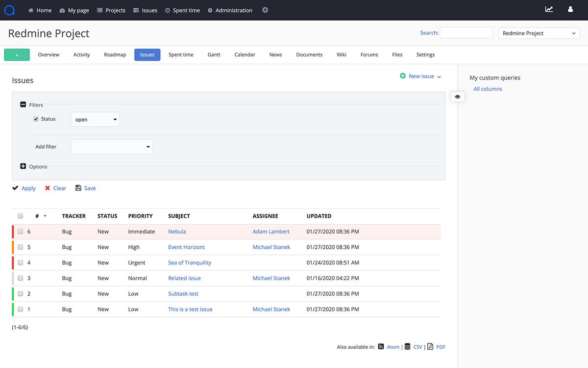The image size is (588, 368).
Task: Open Spent time in top menu
Action: 182,10
